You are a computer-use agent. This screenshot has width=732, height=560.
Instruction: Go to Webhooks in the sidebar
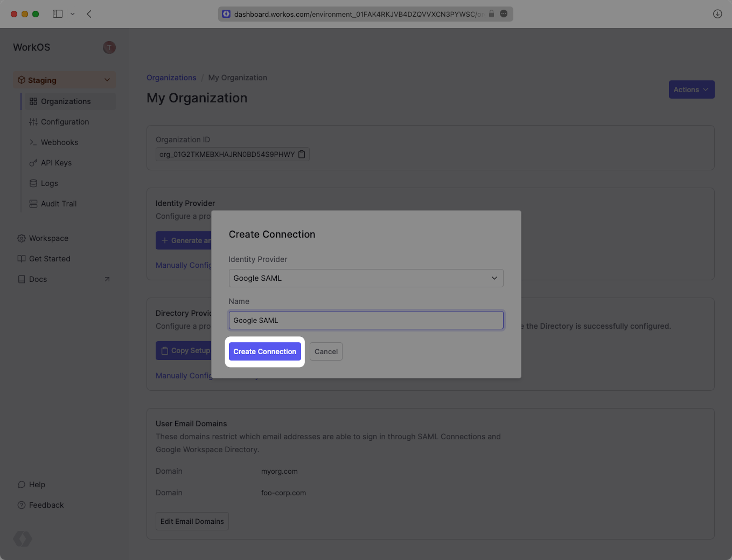[x=59, y=142]
